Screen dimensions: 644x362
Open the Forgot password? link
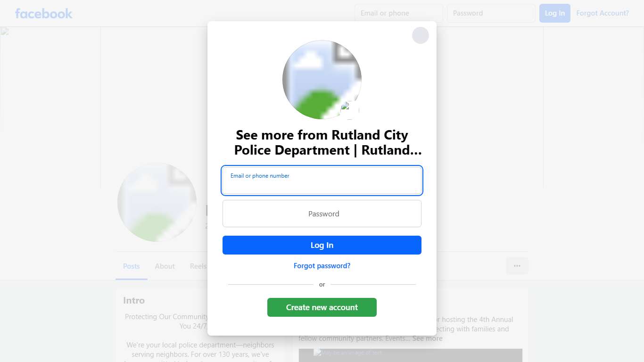[322, 266]
